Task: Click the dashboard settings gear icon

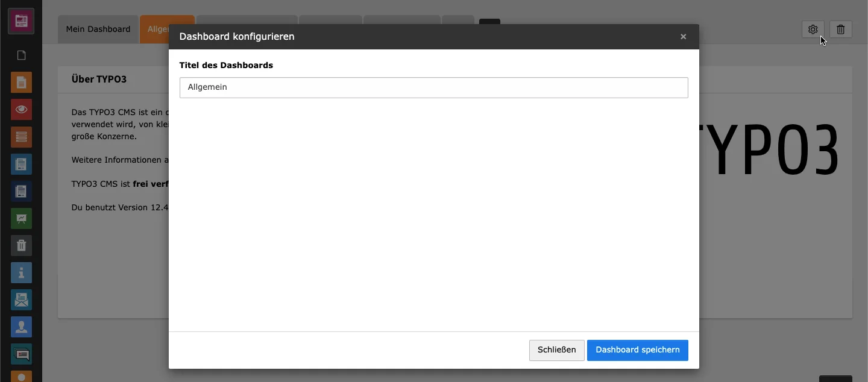Action: tap(813, 29)
